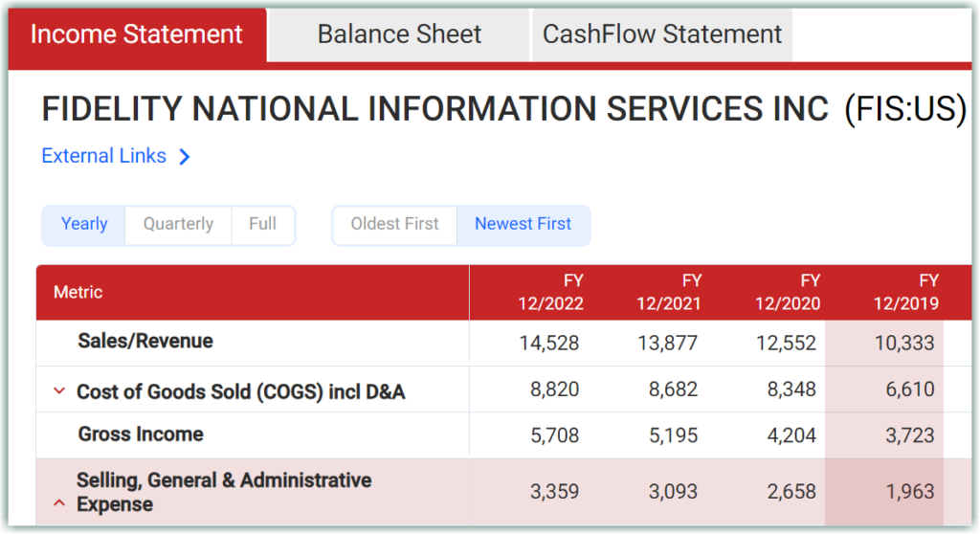Click the chevron beside External Links

[x=185, y=156]
